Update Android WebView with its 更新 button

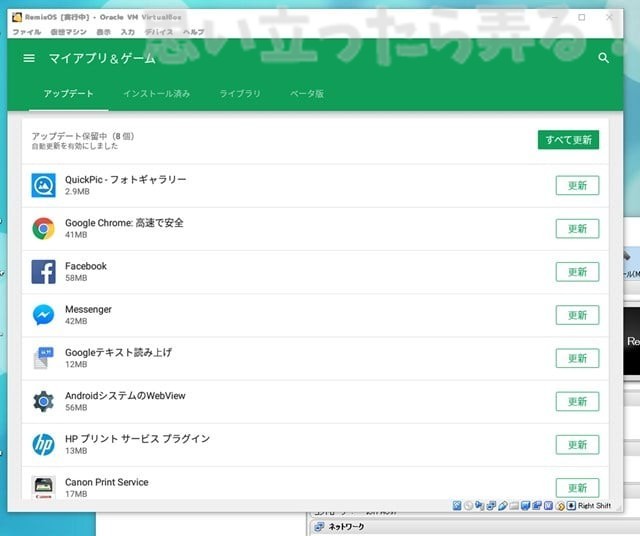point(577,402)
